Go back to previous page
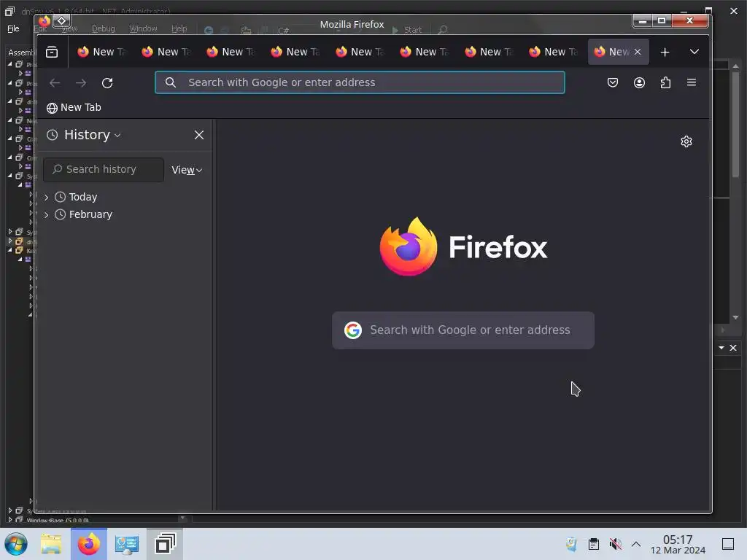 click(55, 83)
